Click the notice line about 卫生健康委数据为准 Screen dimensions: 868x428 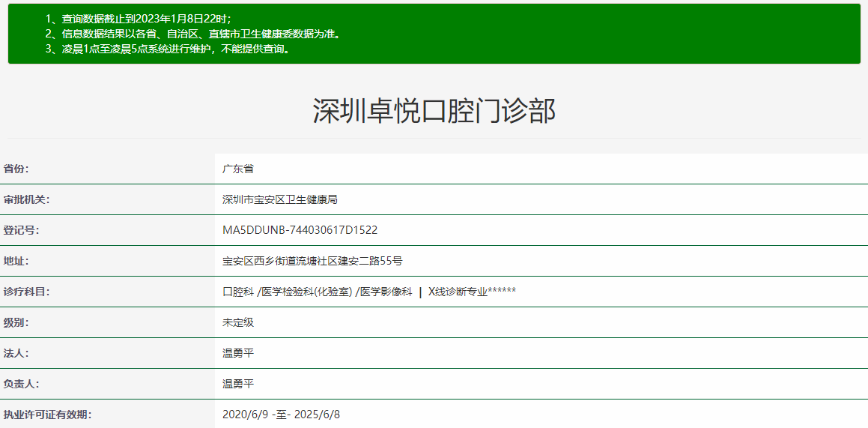[x=192, y=34]
